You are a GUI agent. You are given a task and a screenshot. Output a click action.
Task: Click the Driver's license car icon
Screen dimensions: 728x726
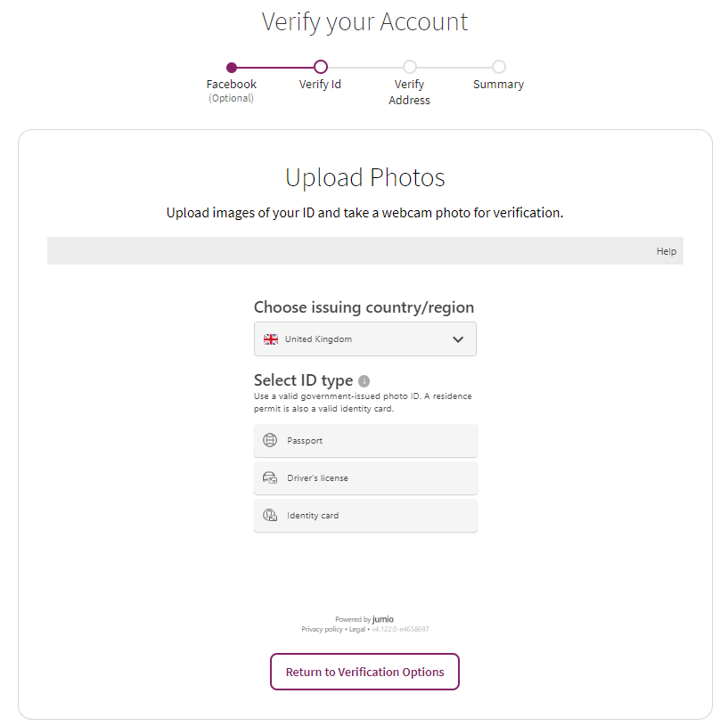tap(269, 477)
